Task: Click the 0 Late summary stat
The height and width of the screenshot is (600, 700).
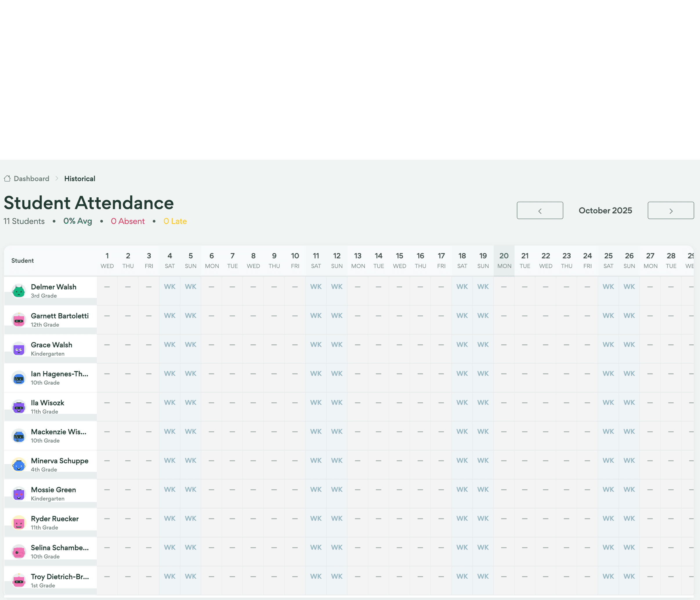Action: click(175, 221)
